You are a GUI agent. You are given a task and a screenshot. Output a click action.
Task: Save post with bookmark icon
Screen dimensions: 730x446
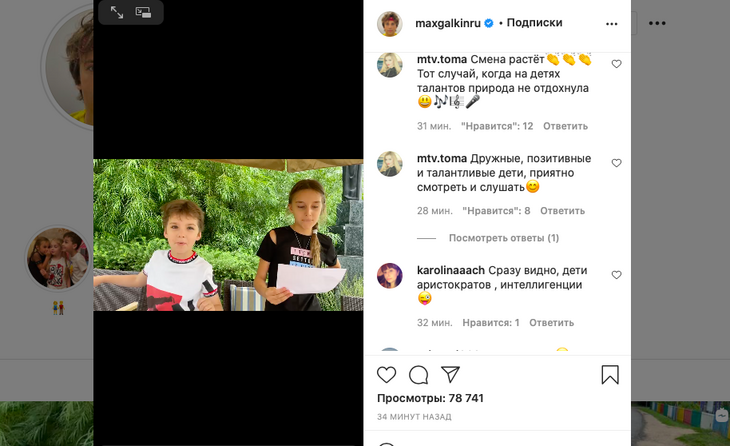[x=610, y=375]
